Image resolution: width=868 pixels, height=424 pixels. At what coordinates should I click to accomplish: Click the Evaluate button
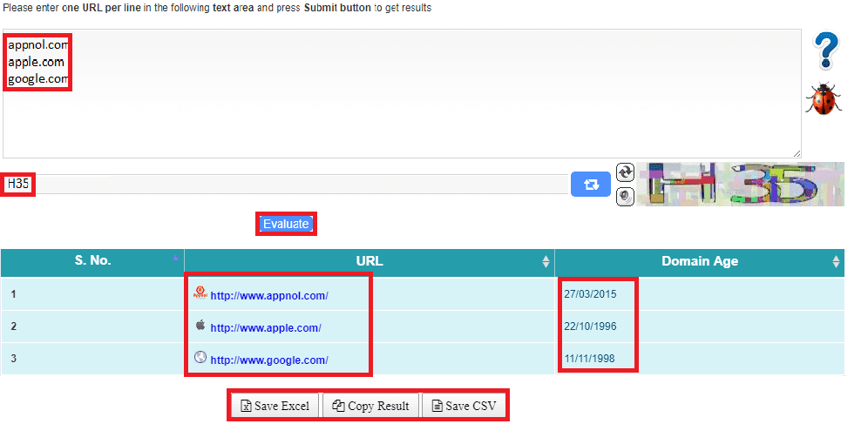286,224
